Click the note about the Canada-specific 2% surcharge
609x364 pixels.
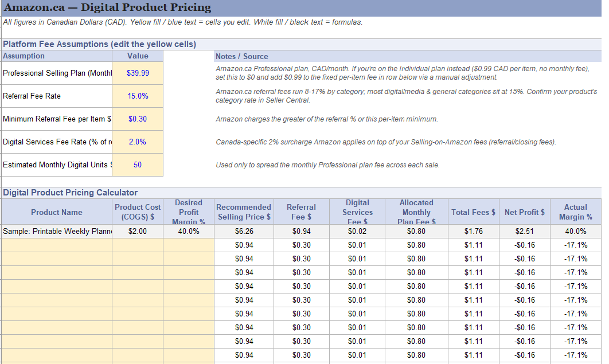(x=386, y=142)
